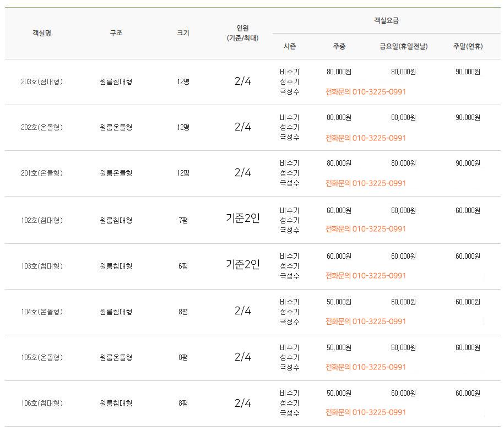This screenshot has height=436, width=504.
Task: Click the 주중 price column header
Action: [x=339, y=46]
